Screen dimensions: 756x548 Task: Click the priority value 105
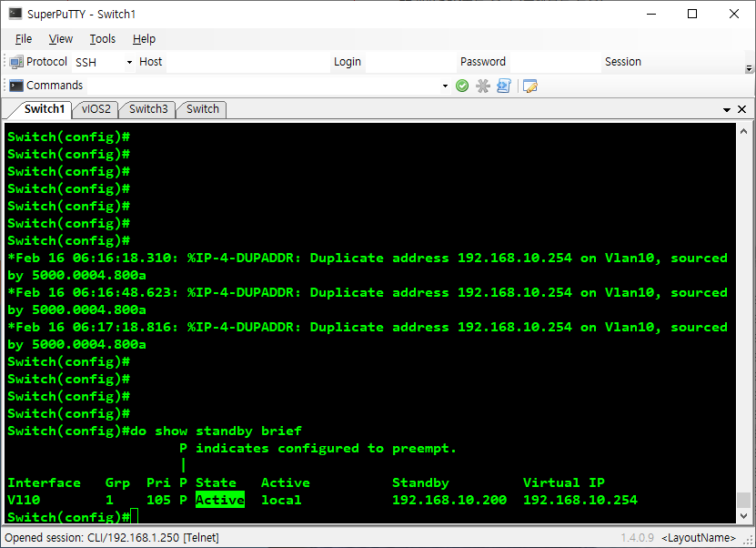158,500
